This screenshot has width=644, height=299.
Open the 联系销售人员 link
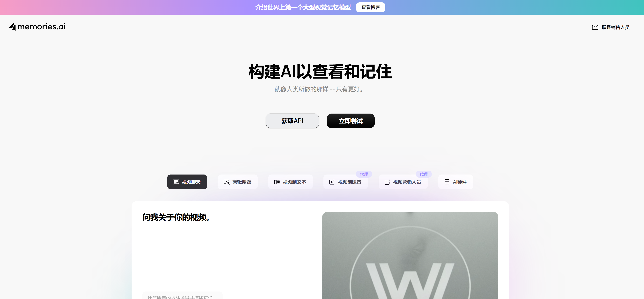[611, 27]
